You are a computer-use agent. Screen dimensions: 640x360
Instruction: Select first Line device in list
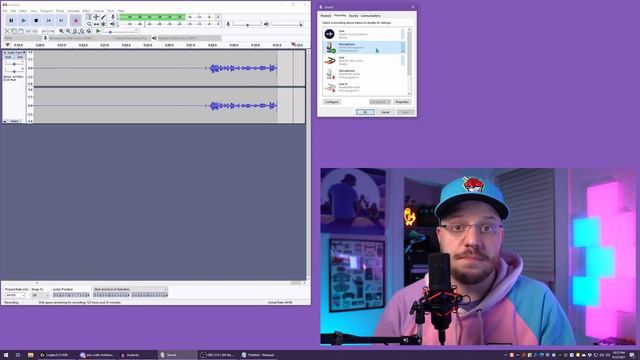[364, 34]
